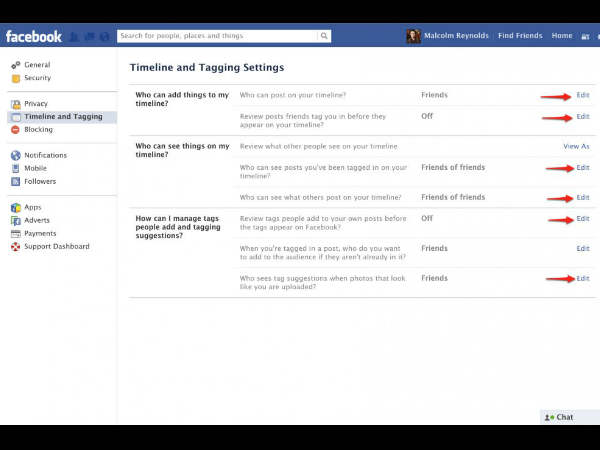Edit who sees tag suggestions for photos

tap(583, 278)
